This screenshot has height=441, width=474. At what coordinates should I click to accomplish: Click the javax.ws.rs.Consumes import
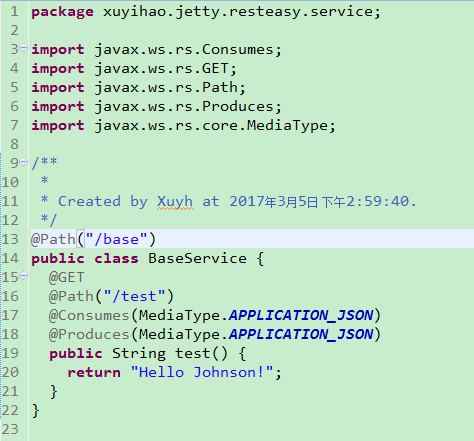tap(184, 50)
